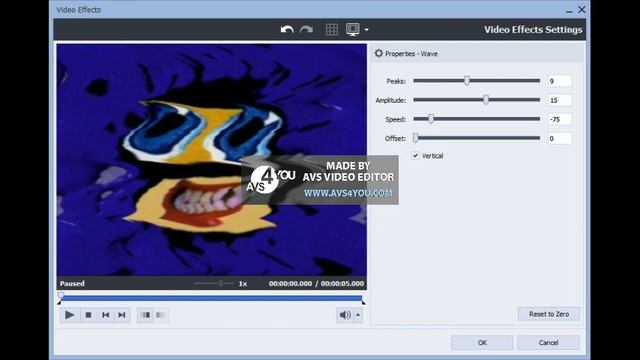Click the Cancel button
Viewport: 640px width, 360px height.
pyautogui.click(x=548, y=342)
